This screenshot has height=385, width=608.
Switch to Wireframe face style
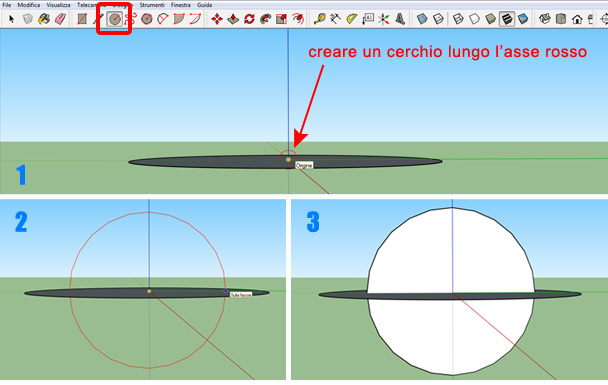click(458, 19)
